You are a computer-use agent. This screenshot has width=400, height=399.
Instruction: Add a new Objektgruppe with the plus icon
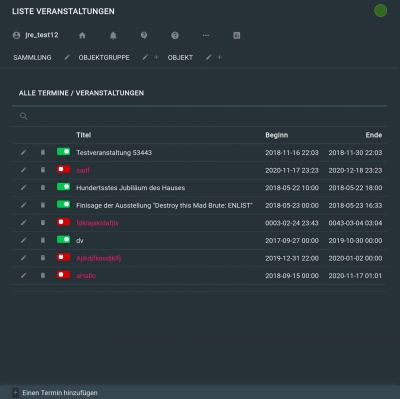point(156,57)
